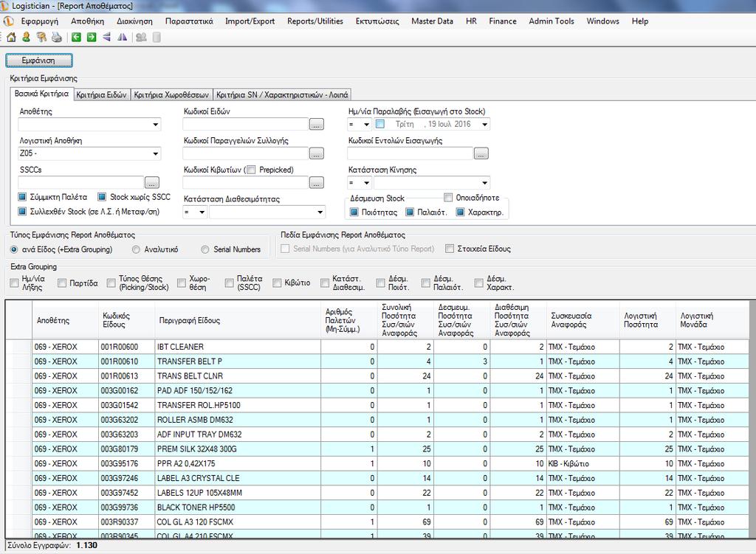Toggle the Συλλεχθέν Stock checkbox
This screenshot has width=756, height=554.
22,212
